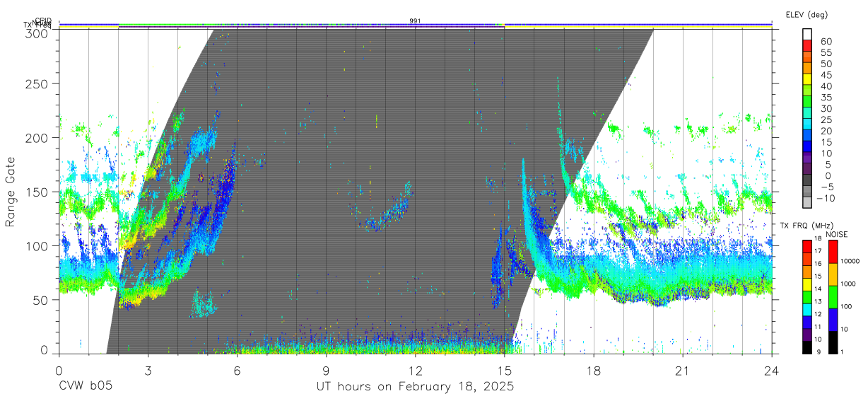This screenshot has height=401, width=868.
Task: Click the "3" hour tick on the UT axis
Action: coord(148,371)
